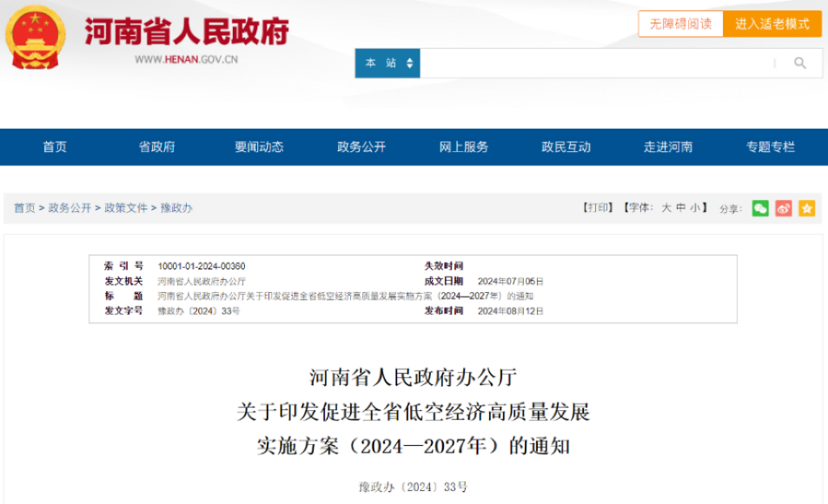Select issuing agency 河南省人民政府办公厅 in info table
Viewport: 828px width, 504px height.
point(202,281)
